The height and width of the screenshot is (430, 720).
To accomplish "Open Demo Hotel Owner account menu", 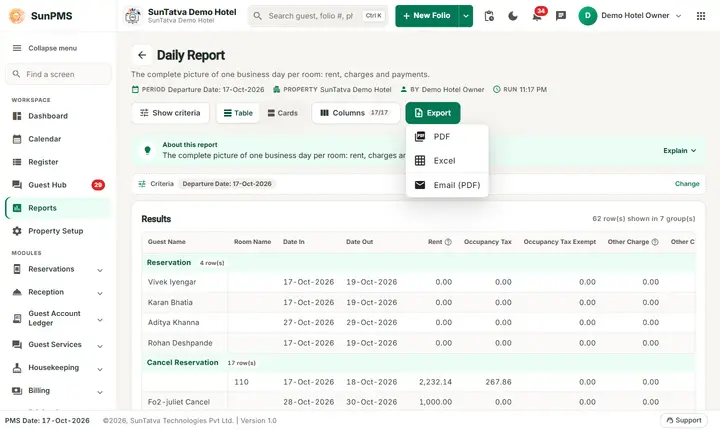I will coord(630,16).
